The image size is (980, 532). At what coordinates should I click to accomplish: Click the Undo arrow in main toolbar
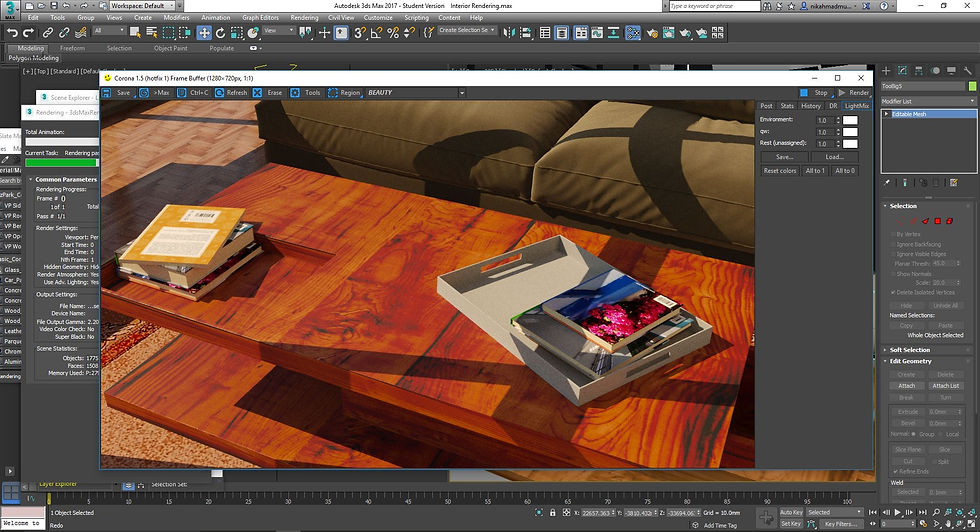coord(12,33)
